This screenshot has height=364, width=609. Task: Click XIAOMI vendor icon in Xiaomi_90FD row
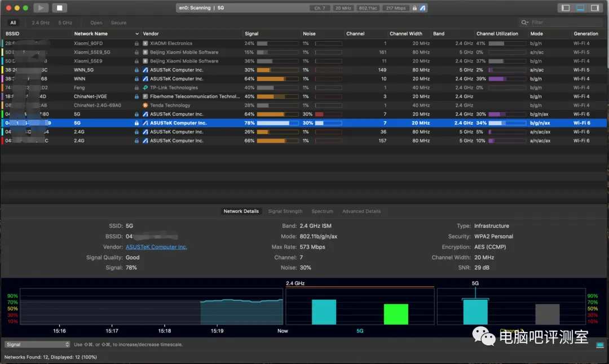[x=145, y=43]
